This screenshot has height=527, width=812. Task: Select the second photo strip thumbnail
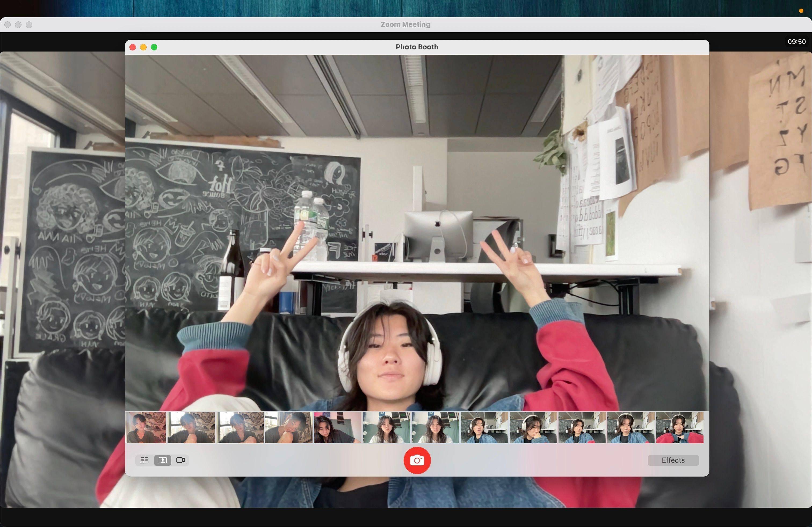tap(191, 427)
